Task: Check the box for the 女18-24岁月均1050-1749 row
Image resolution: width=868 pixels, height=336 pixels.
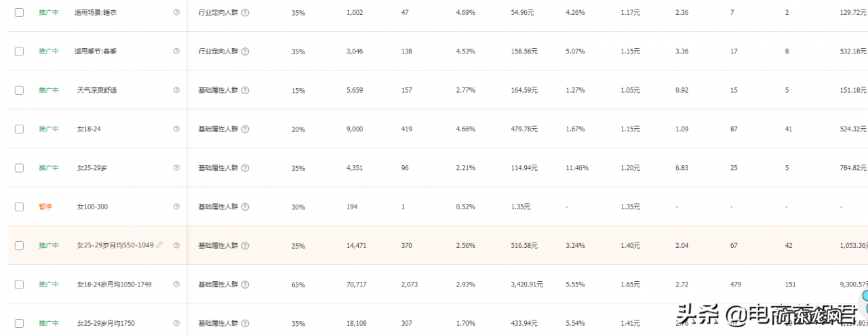Action: (19, 285)
